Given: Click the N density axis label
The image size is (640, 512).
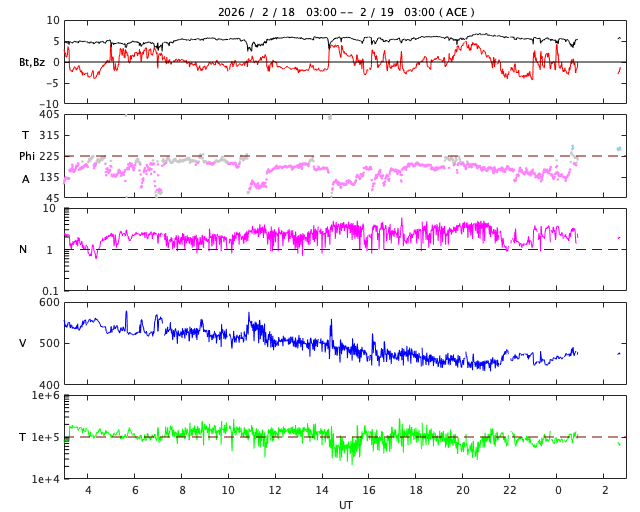Looking at the screenshot, I should [24, 249].
